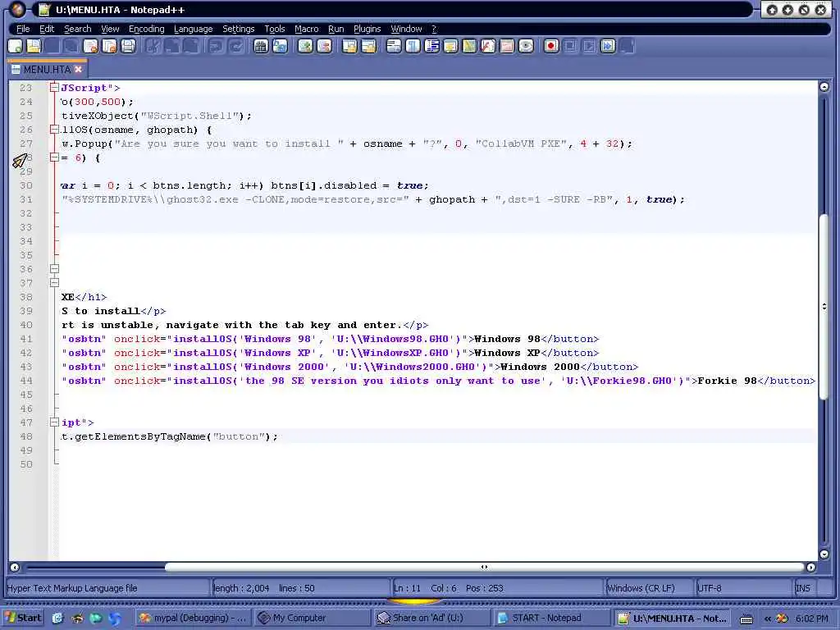The height and width of the screenshot is (630, 840).
Task: Click horizontal scrollbar right arrow
Action: (811, 568)
